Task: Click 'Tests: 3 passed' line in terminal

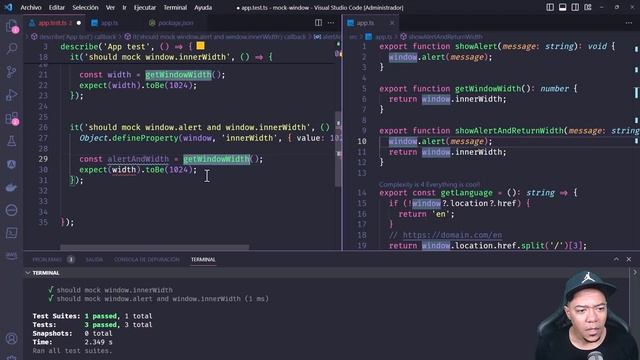Action: coord(92,325)
